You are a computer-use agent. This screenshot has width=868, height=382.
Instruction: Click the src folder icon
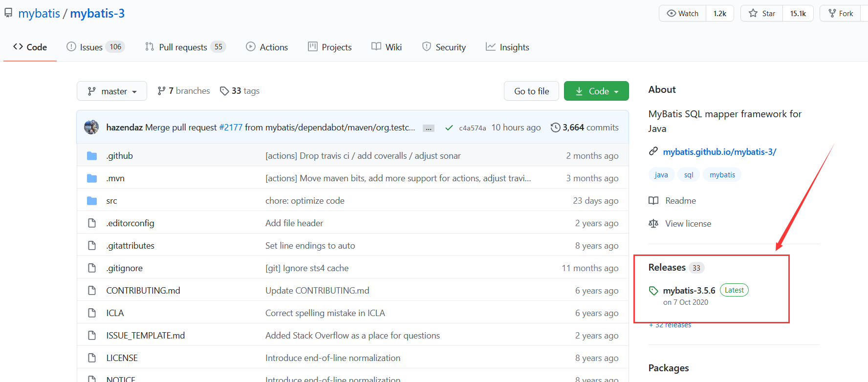[92, 201]
